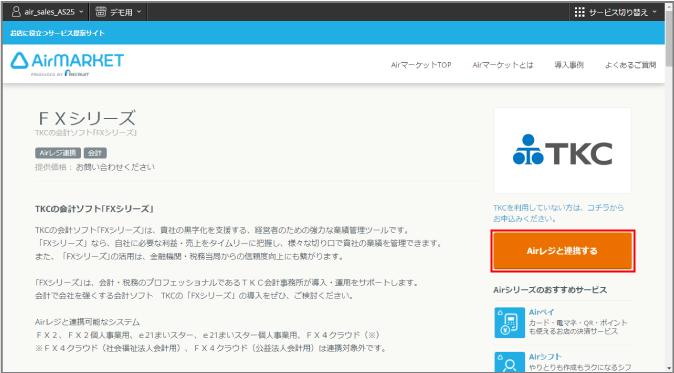Click the bold TKCの会計ソフト「FXシリーズ」 heading
674x373 pixels.
[94, 209]
